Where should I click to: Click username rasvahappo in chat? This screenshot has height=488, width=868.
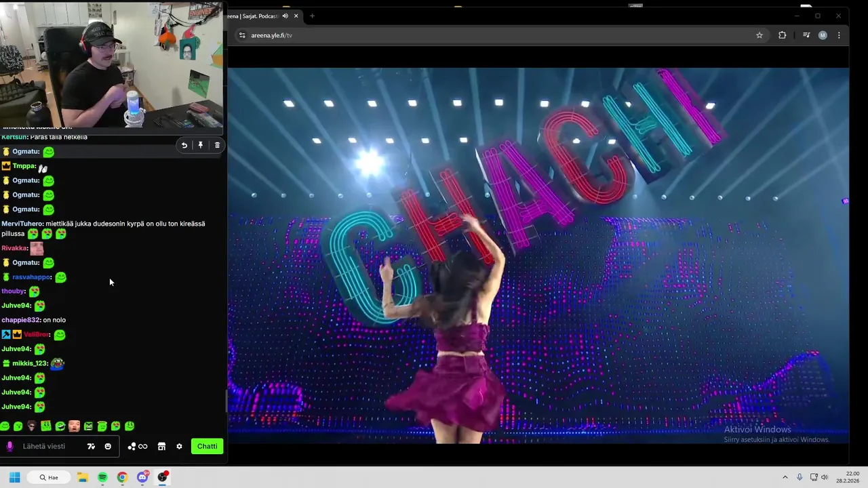pyautogui.click(x=31, y=277)
